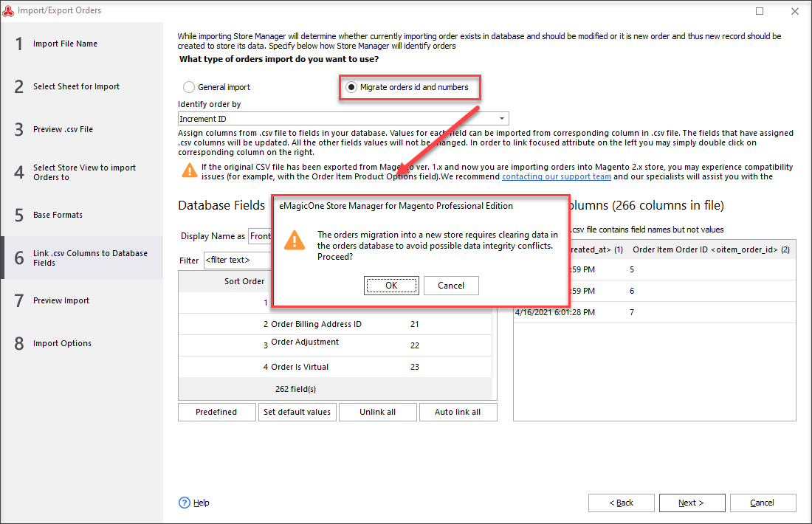Click the 262 field(s) footer text

296,389
